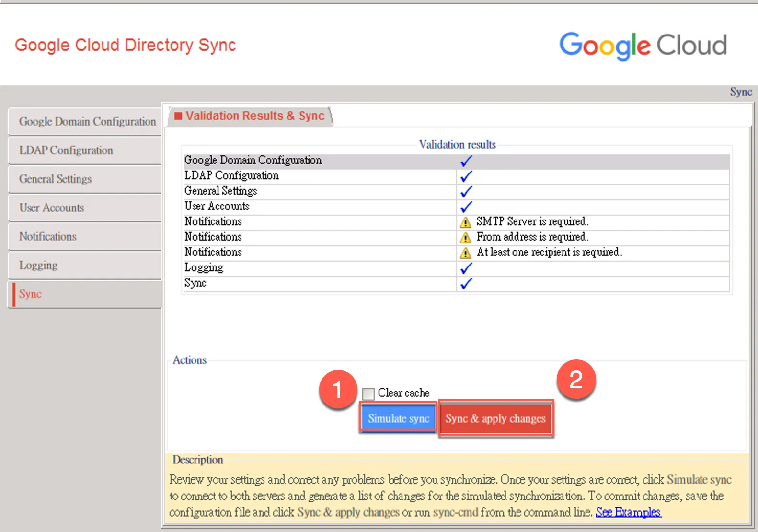The width and height of the screenshot is (758, 532).
Task: Click the warning icon beside From address is required
Action: tap(465, 238)
